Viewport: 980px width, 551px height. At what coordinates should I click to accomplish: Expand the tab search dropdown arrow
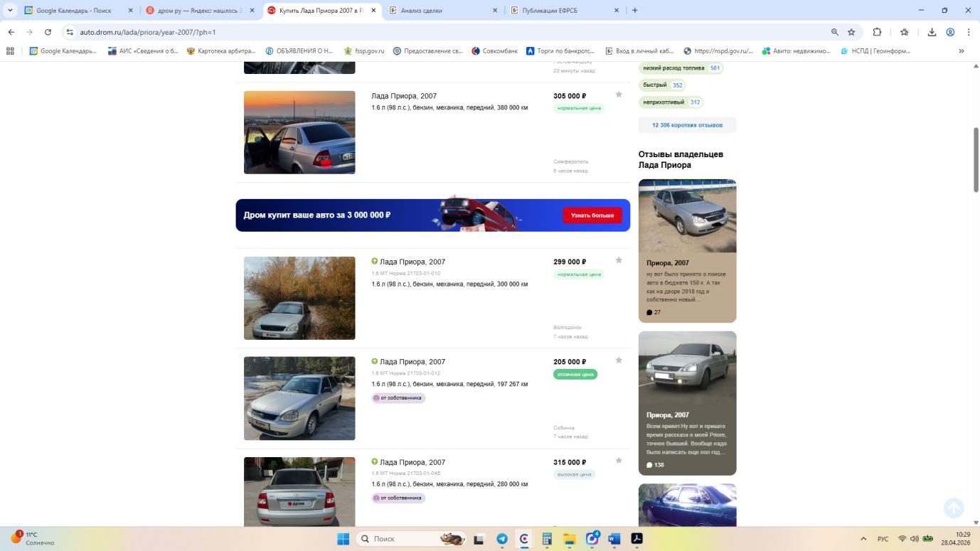pos(10,10)
